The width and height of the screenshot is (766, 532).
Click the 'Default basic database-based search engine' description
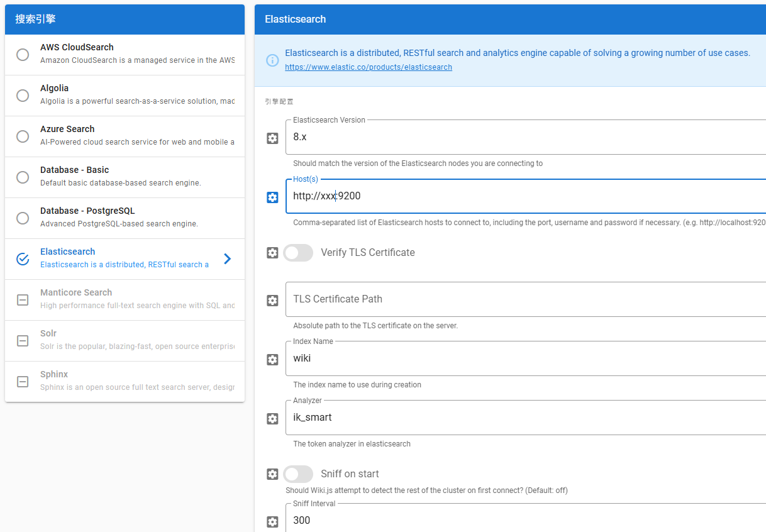coord(121,183)
